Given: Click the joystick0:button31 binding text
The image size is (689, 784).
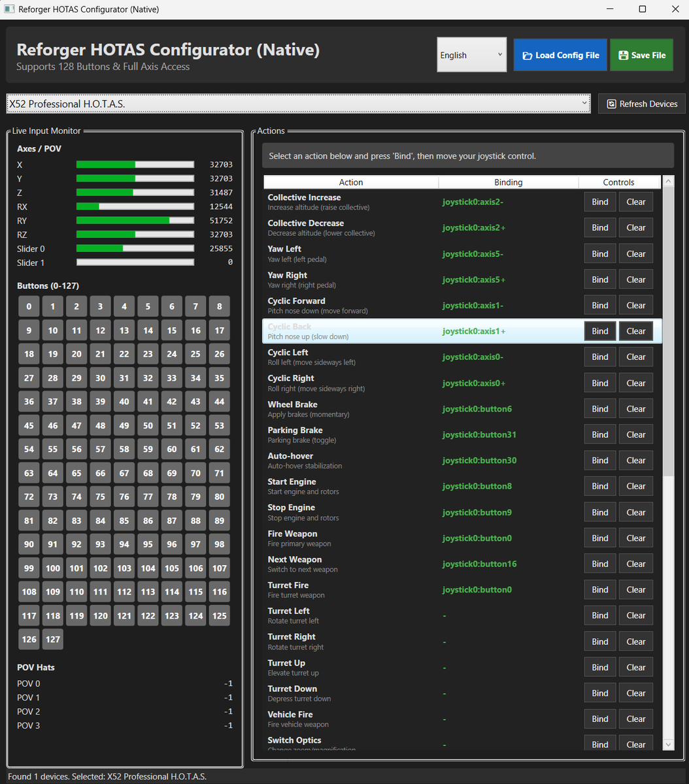Looking at the screenshot, I should pyautogui.click(x=479, y=434).
